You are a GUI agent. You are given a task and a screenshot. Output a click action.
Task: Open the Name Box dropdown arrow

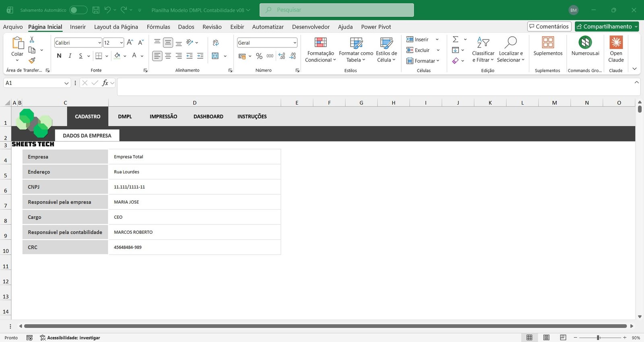point(66,83)
